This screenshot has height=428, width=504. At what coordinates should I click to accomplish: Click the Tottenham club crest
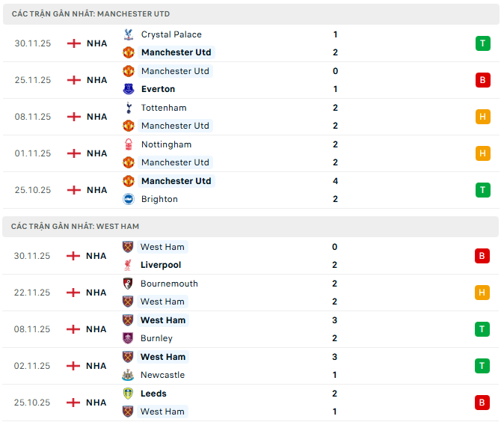(128, 108)
